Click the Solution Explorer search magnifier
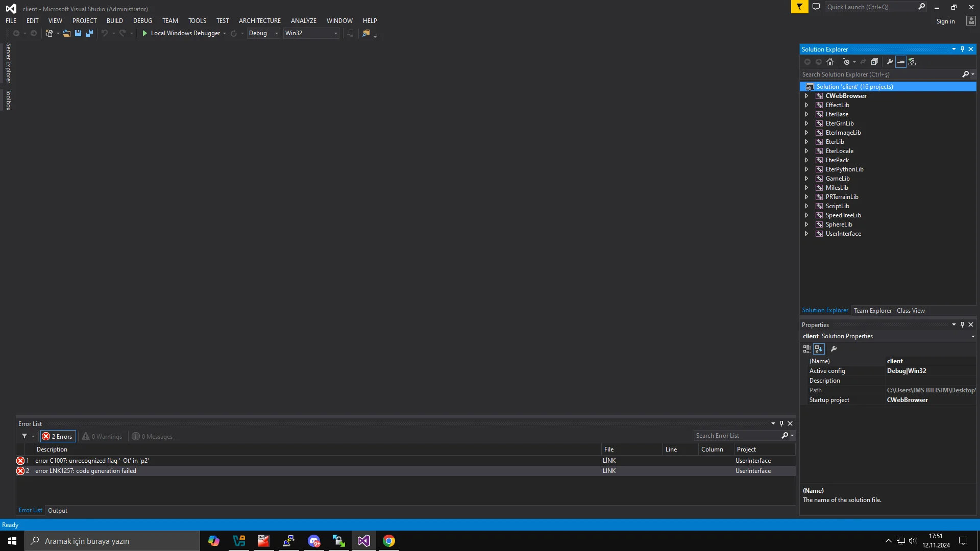The image size is (980, 551). (x=965, y=74)
